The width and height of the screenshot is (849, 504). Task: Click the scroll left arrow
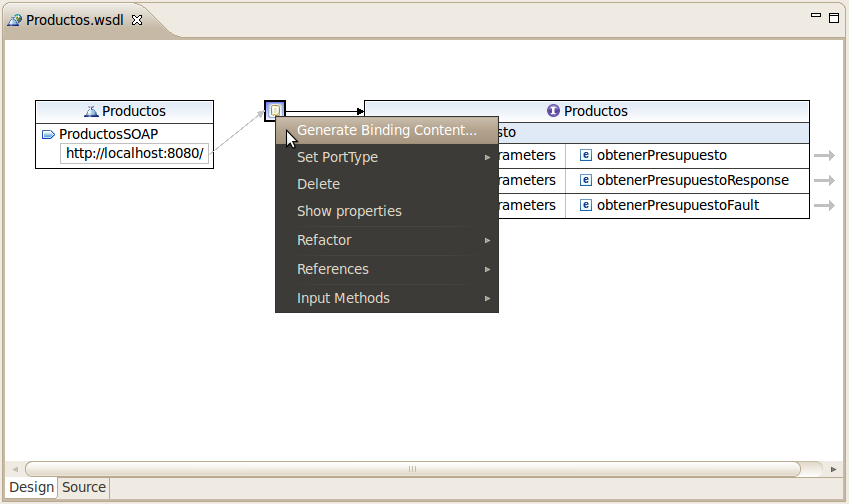tap(15, 469)
